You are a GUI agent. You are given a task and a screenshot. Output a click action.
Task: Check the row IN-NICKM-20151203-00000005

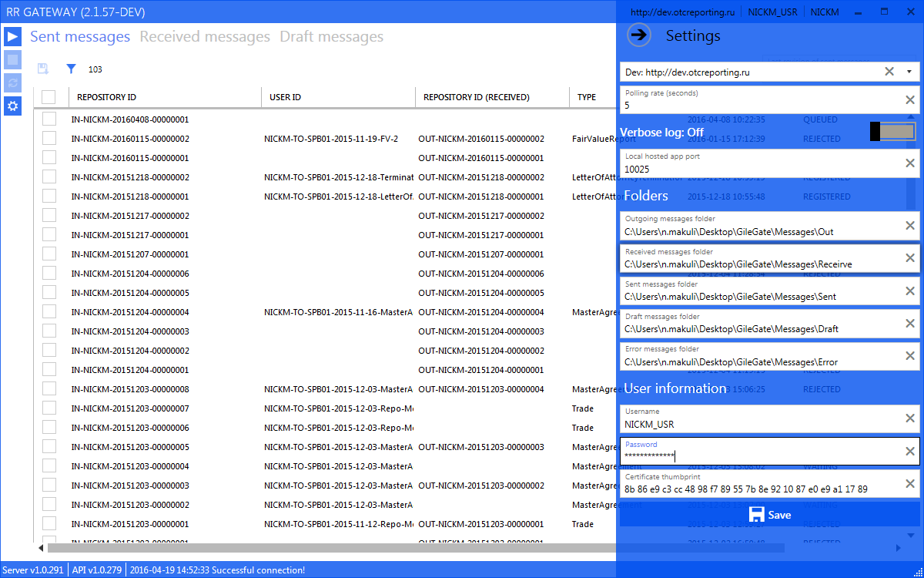pos(49,446)
